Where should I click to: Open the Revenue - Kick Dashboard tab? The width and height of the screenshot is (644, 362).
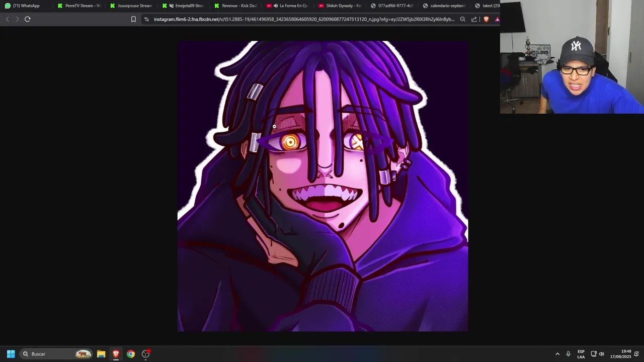tap(236, 6)
